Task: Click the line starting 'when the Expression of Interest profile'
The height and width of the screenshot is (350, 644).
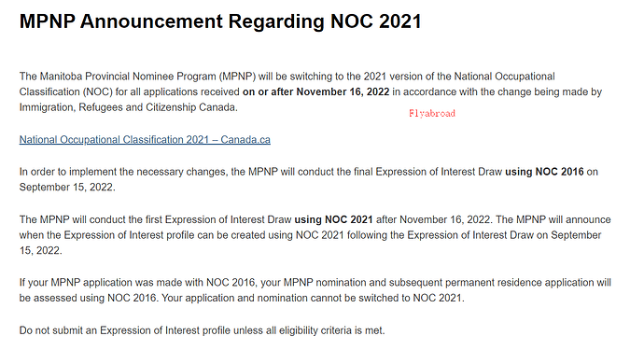Action: 310,235
